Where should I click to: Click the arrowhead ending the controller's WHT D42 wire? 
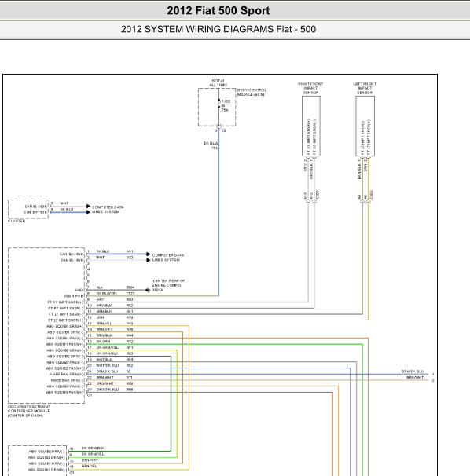149,260
